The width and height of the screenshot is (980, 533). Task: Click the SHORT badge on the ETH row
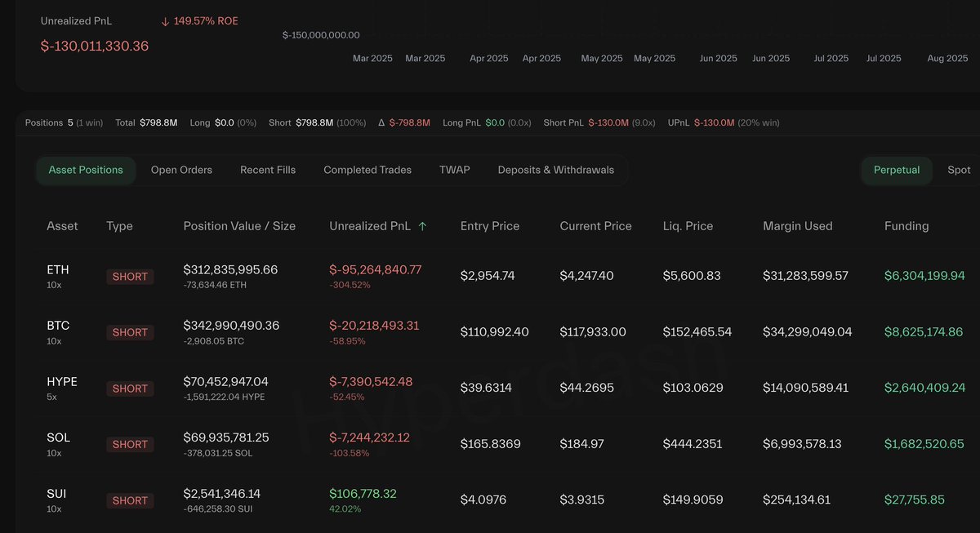129,277
